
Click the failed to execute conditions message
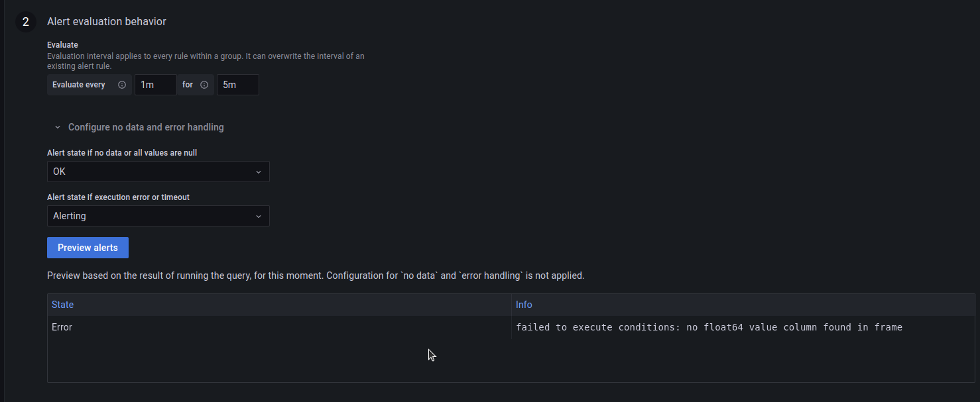point(709,327)
